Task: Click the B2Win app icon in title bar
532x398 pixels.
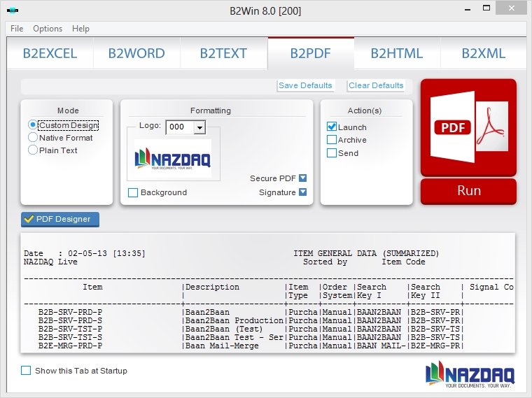Action: tap(13, 11)
